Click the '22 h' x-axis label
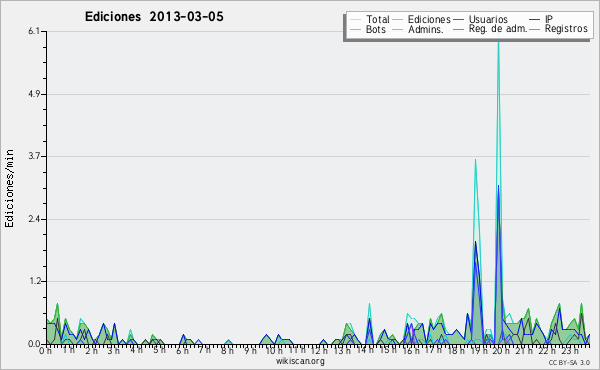Image resolution: width=600 pixels, height=370 pixels. [x=547, y=351]
